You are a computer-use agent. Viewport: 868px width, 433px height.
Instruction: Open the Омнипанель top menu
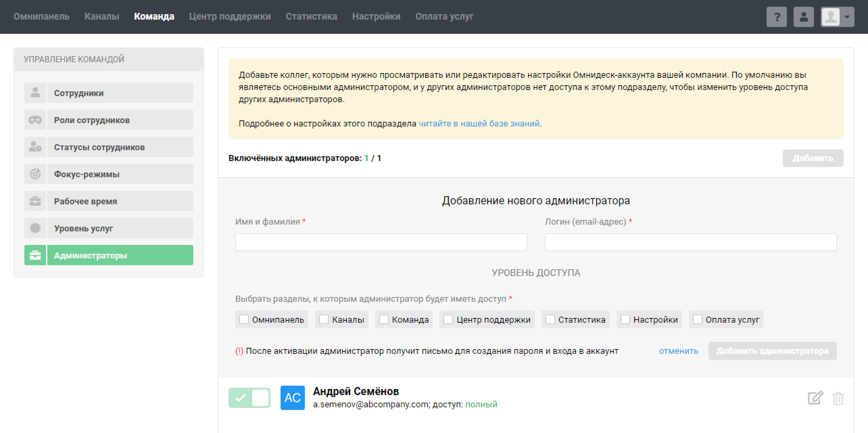(x=41, y=16)
